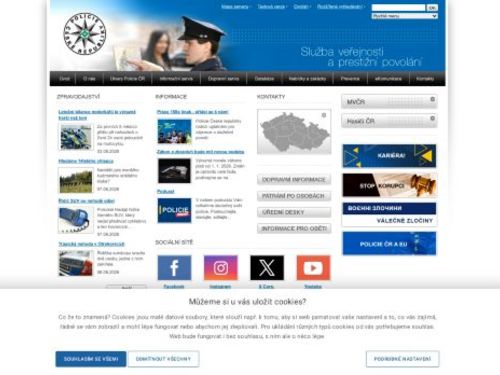Open first news headline above the motorcycle image
This screenshot has height=375, width=500.
click(x=97, y=115)
